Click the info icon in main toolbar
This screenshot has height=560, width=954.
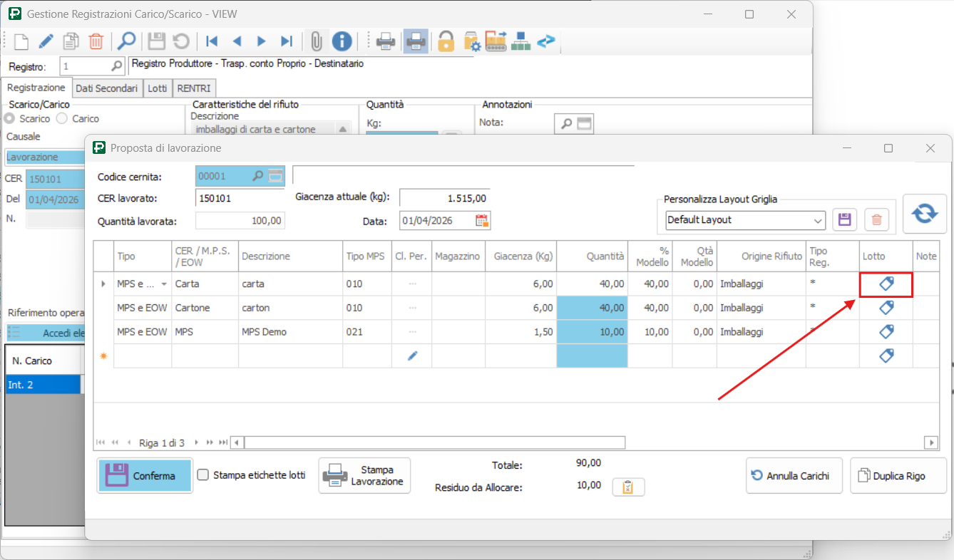pyautogui.click(x=342, y=41)
